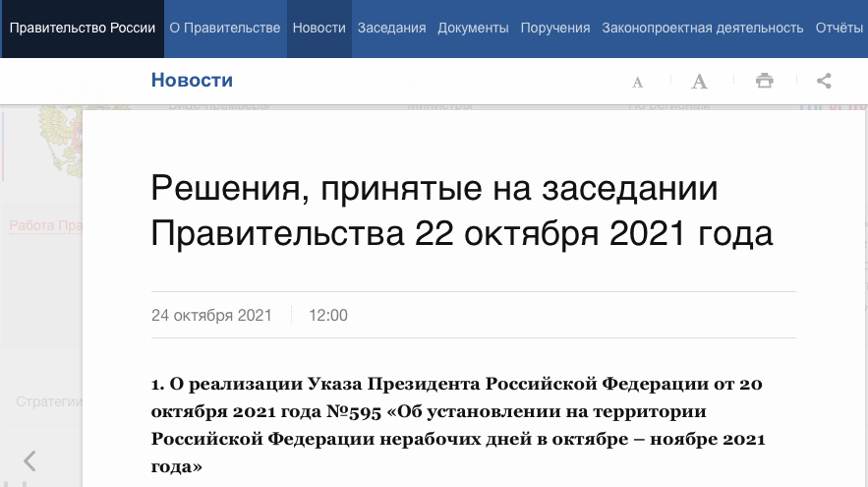
Task: Increase font size with large A icon
Action: [x=699, y=82]
